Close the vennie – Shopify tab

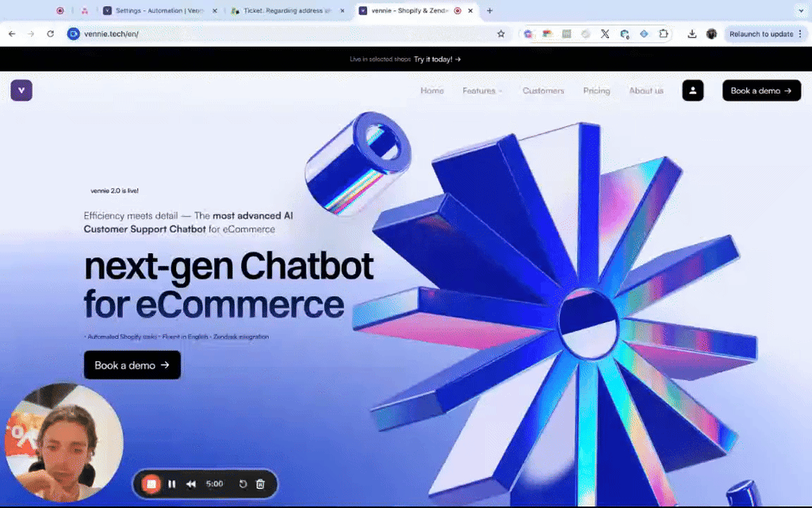click(470, 10)
